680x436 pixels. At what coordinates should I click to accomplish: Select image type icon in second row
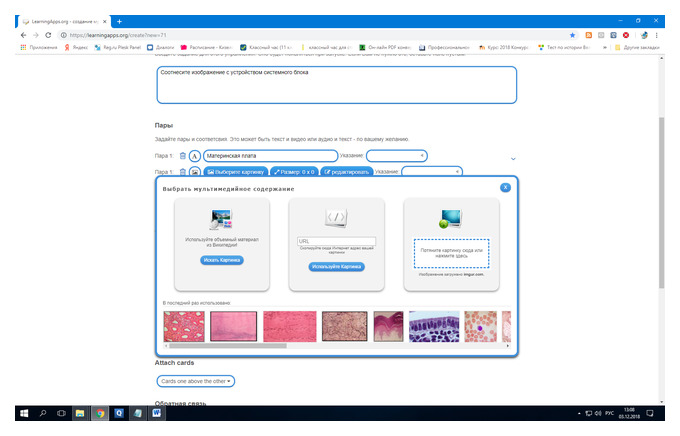tap(195, 172)
